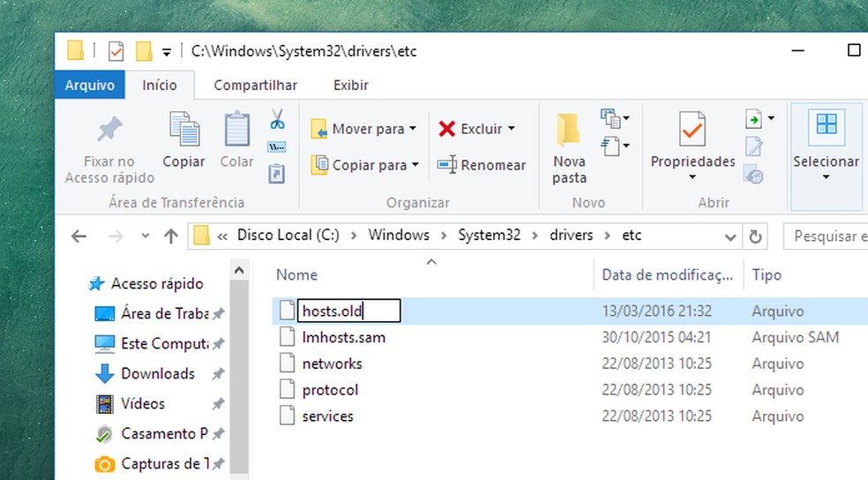Click the quick access Properties checkmark icon
Screen dimensions: 868x480
116,51
